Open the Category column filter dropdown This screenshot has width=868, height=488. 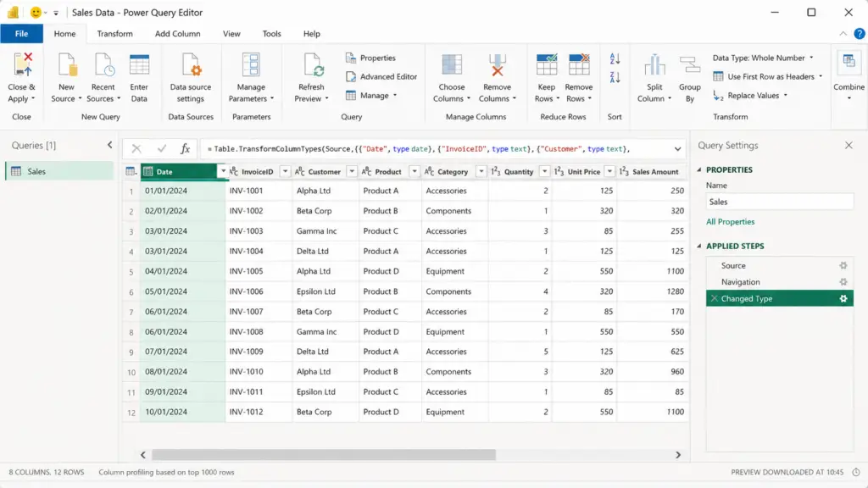click(x=481, y=171)
